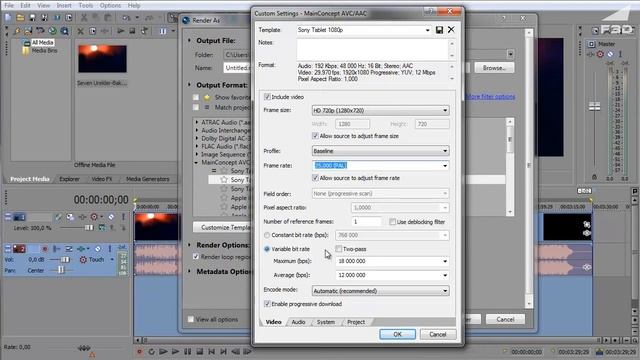The width and height of the screenshot is (640, 360).
Task: Toggle Enable progressive download checkbox
Action: click(x=267, y=304)
